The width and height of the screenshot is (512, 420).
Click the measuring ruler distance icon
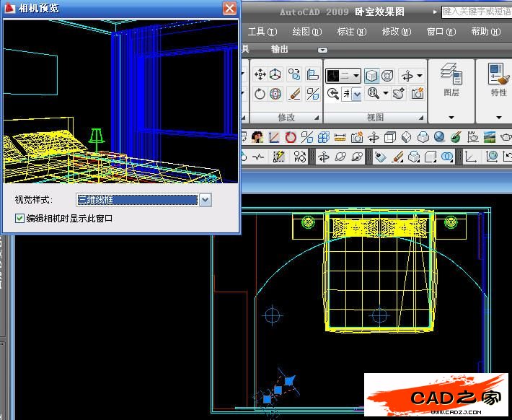pyautogui.click(x=340, y=137)
